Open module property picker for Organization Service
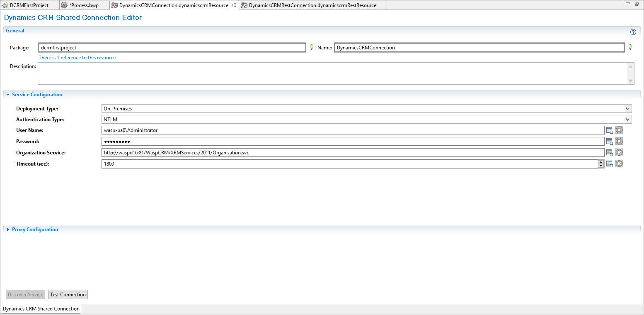The image size is (644, 315). [609, 153]
